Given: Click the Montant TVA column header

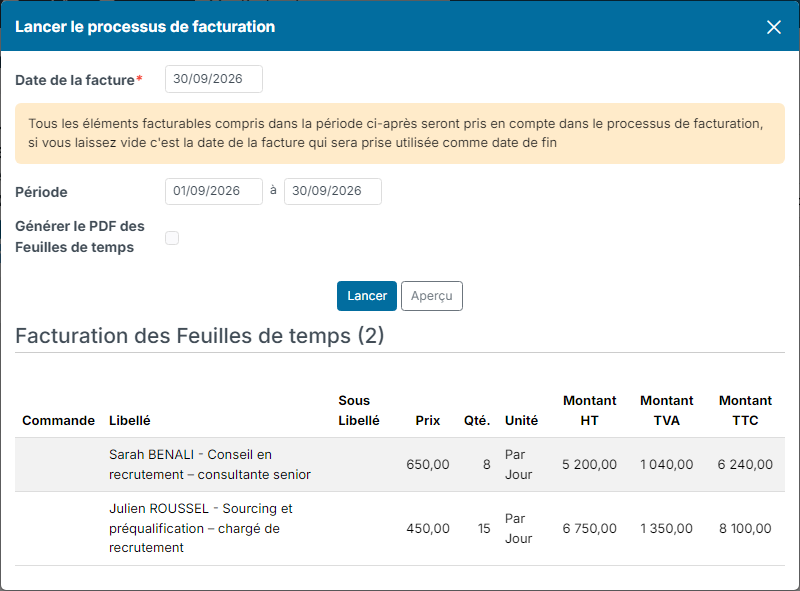Looking at the screenshot, I should click(x=666, y=410).
